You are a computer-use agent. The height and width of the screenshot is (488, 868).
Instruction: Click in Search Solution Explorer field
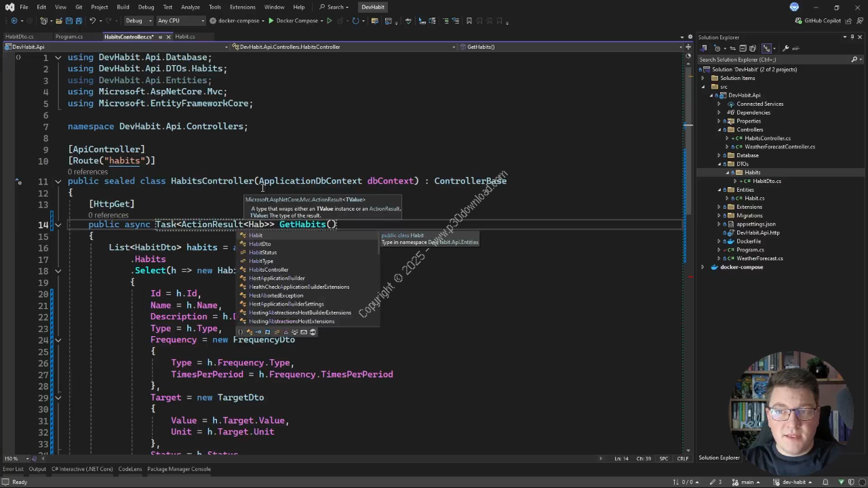773,60
